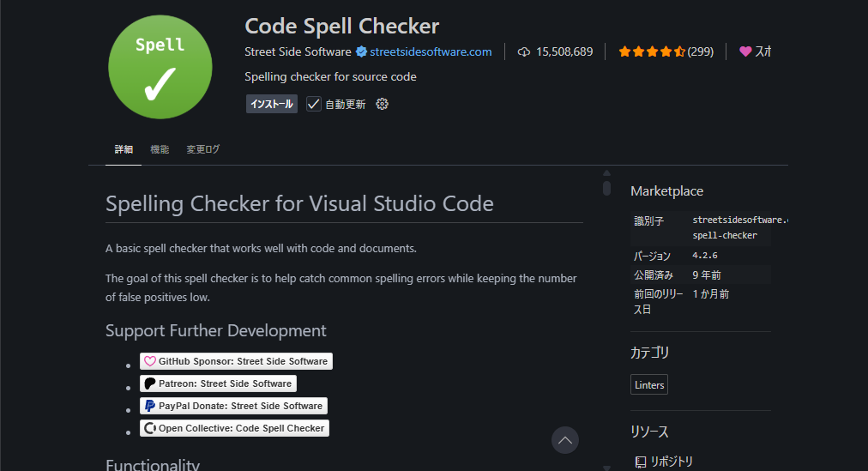Screen dimensions: 868x471
Task: Click the Street Side Software publisher name
Action: pyautogui.click(x=298, y=51)
